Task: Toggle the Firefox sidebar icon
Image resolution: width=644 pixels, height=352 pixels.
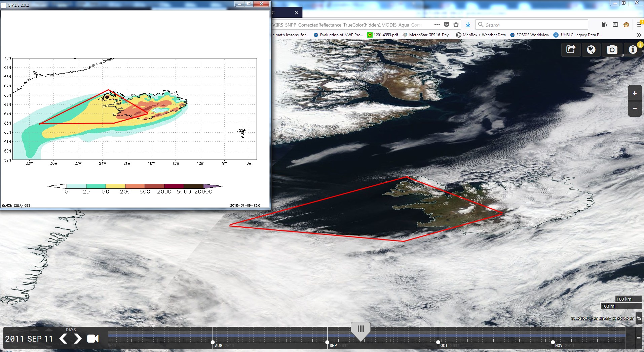Action: click(615, 25)
